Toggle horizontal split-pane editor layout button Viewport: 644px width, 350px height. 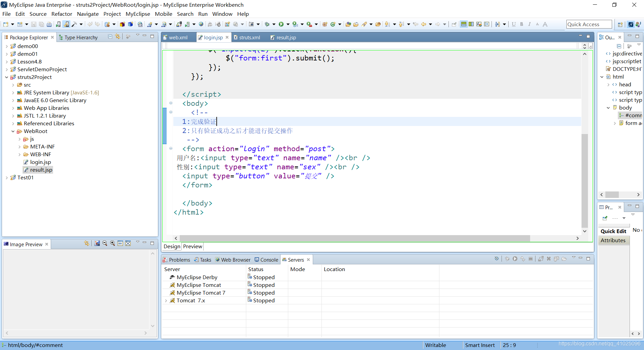[x=464, y=24]
